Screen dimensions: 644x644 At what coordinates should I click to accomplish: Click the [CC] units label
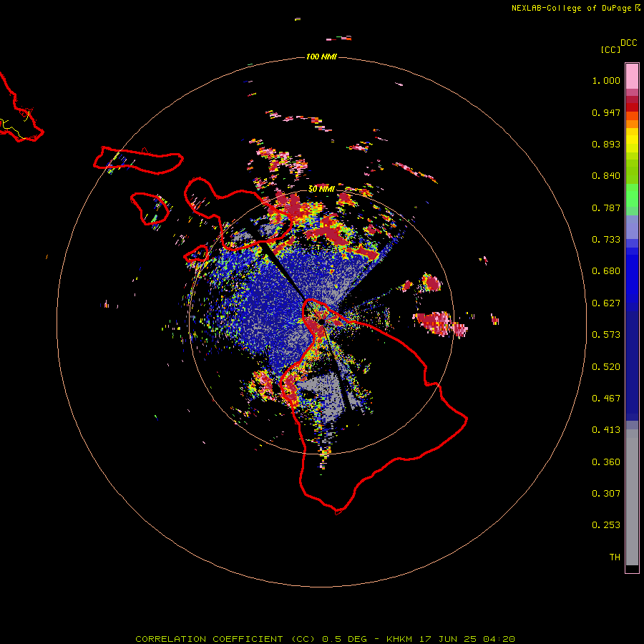(611, 49)
